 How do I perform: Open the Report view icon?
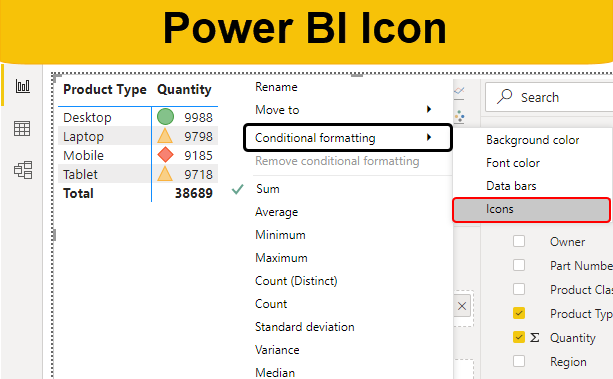(23, 86)
